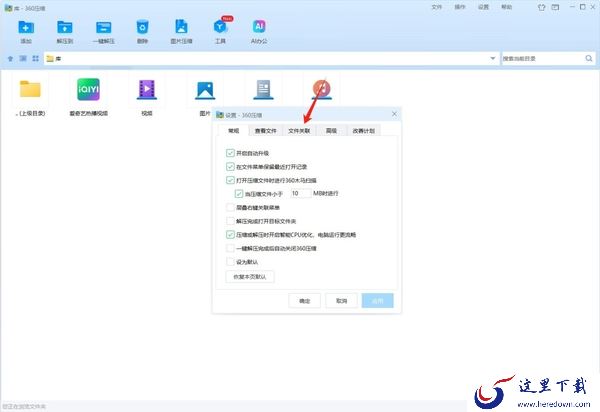Switch to the 文件关联 (file association) tab
Viewport: 600px width, 412px height.
click(x=299, y=131)
